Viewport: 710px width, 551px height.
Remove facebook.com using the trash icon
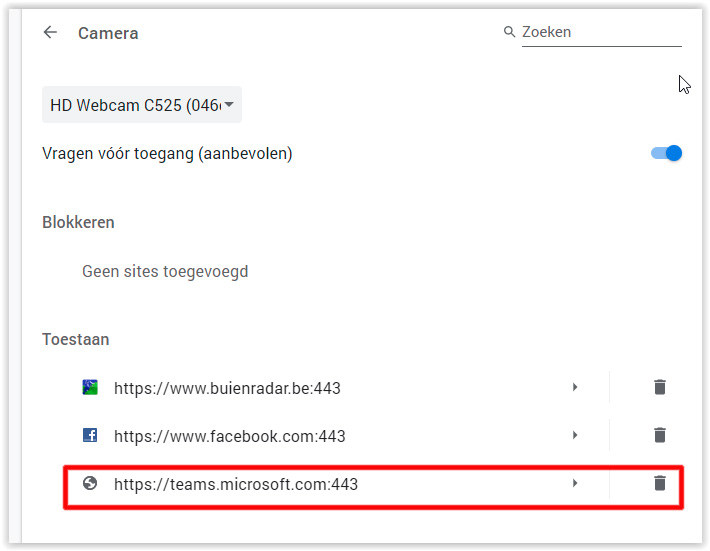[659, 435]
